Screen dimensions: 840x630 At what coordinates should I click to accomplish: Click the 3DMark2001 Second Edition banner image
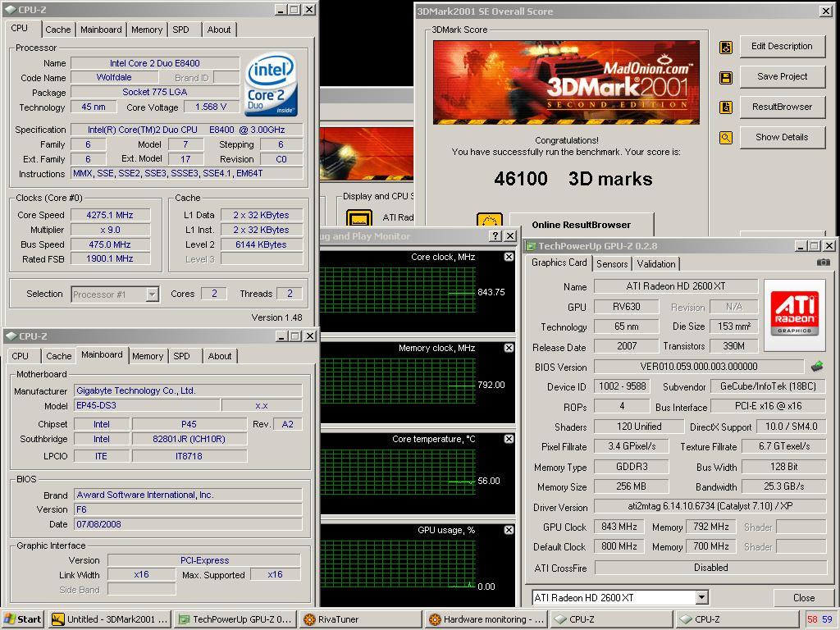click(566, 83)
